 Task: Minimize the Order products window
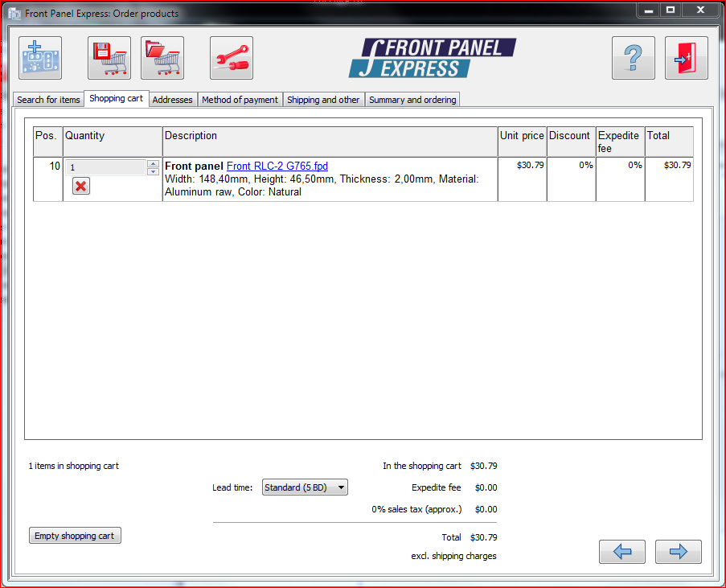click(649, 10)
